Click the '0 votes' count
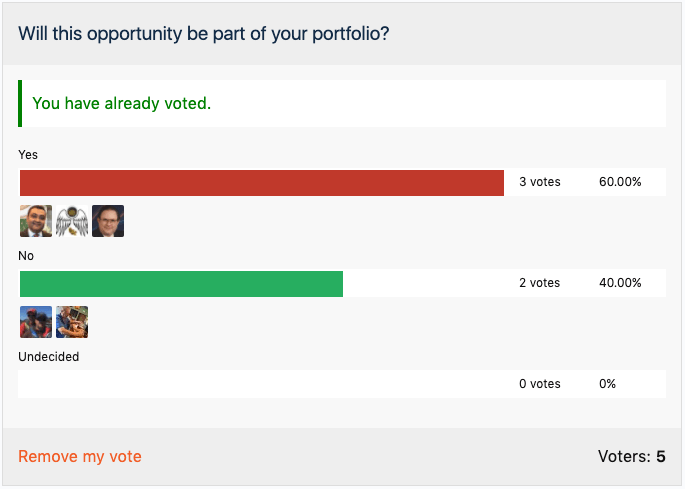This screenshot has height=489, width=685. [540, 384]
